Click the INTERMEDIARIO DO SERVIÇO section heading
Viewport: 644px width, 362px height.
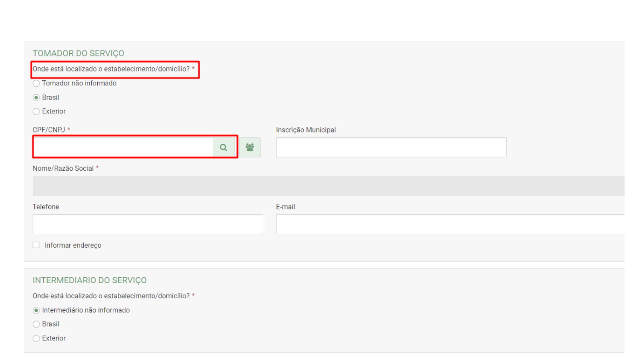point(90,280)
